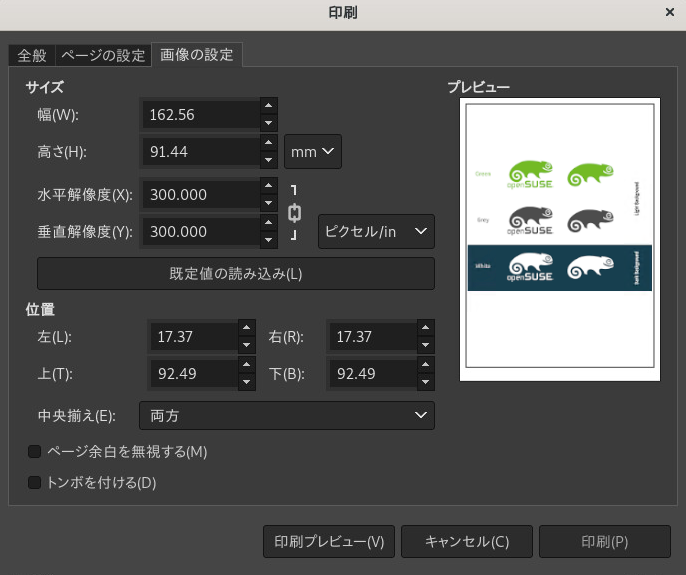
Task: Decrease right position with down arrow
Action: click(426, 345)
